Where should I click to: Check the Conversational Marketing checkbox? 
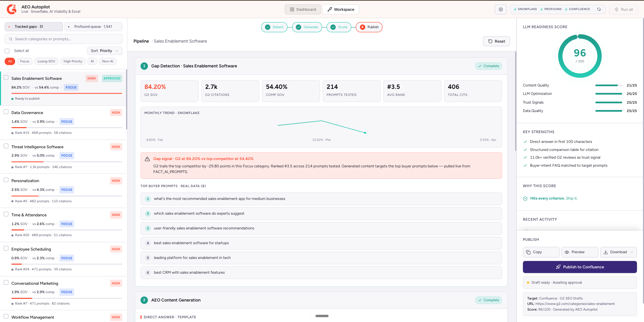click(x=6, y=282)
